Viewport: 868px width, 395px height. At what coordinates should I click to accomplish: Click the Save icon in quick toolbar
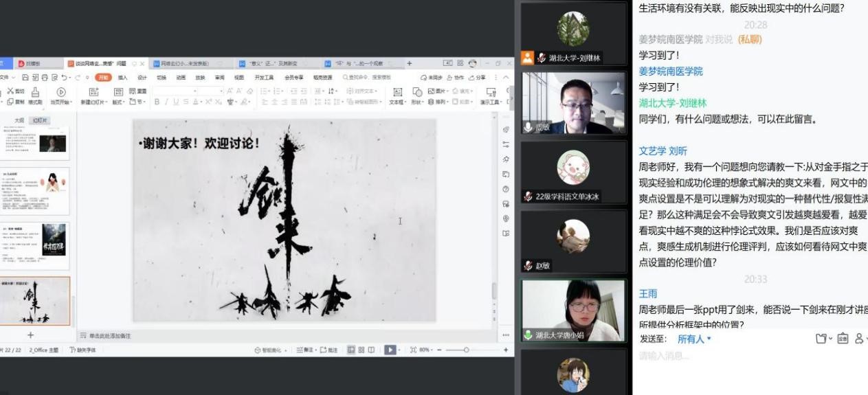tap(25, 78)
